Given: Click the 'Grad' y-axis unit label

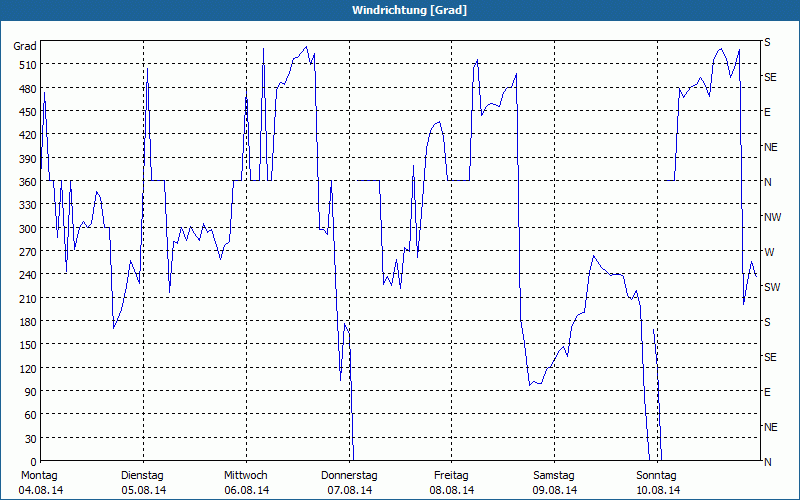Looking at the screenshot, I should point(24,46).
